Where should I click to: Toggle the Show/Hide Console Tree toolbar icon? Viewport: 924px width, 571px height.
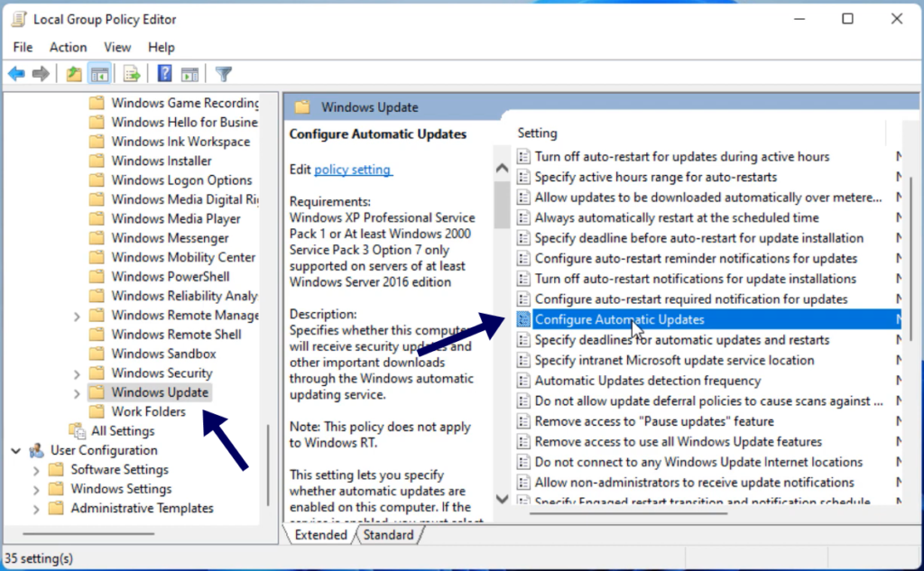[x=99, y=73]
